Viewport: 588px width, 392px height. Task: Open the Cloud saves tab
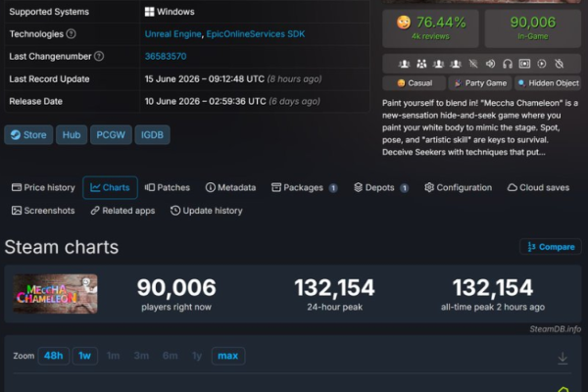click(538, 187)
